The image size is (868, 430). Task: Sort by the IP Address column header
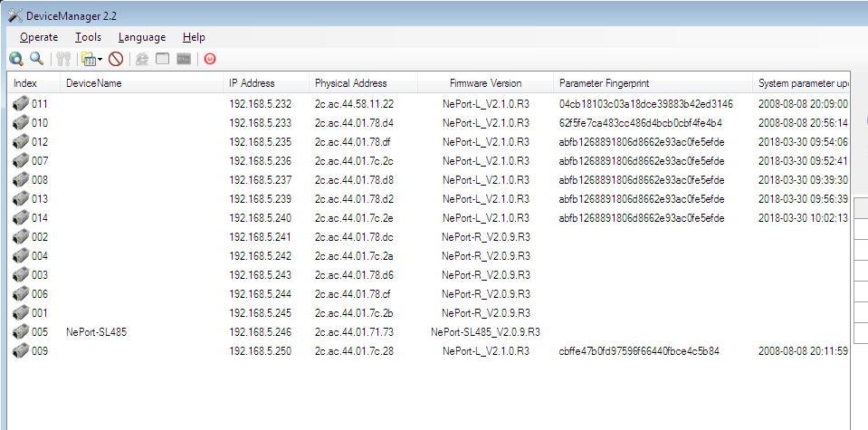click(x=252, y=83)
